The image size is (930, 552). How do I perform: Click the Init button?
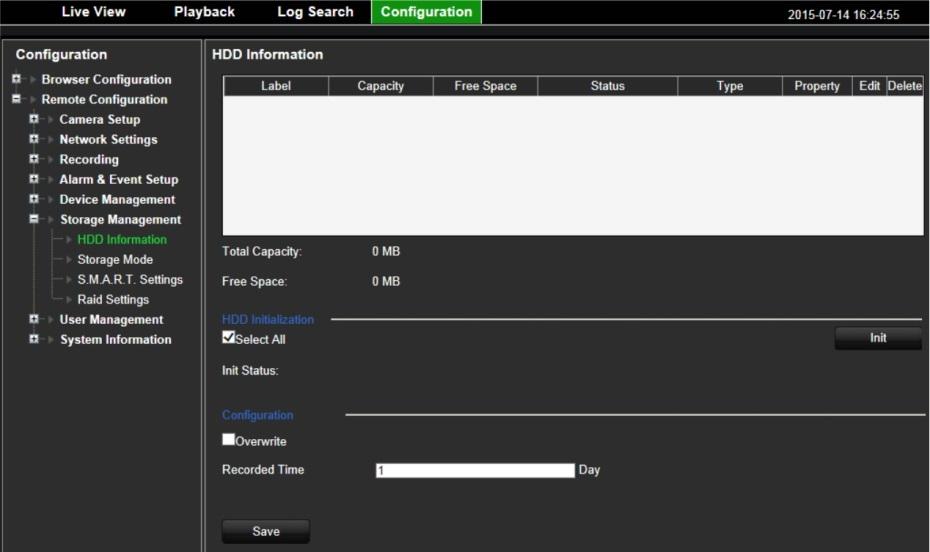point(878,338)
